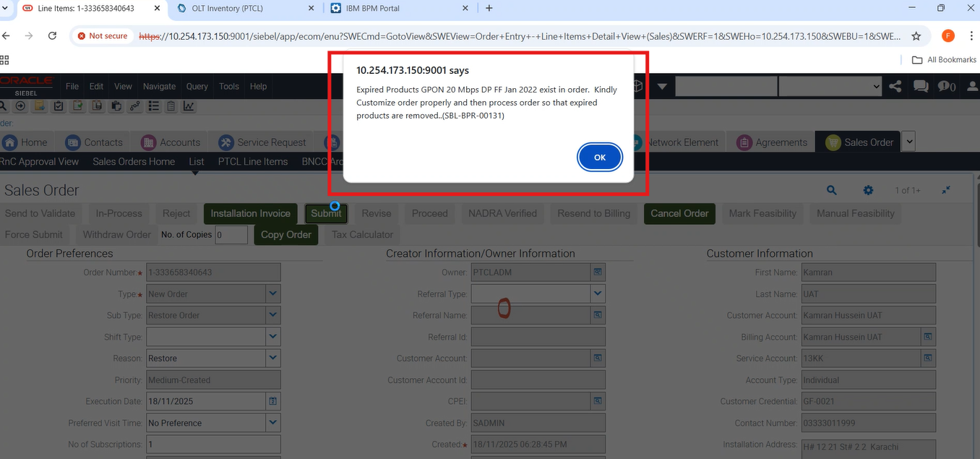Click the Cancel Order button
The width and height of the screenshot is (980, 459).
coord(679,213)
